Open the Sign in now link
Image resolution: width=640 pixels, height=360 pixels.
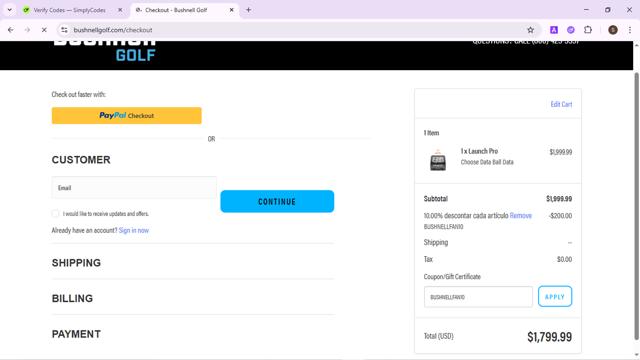[133, 230]
